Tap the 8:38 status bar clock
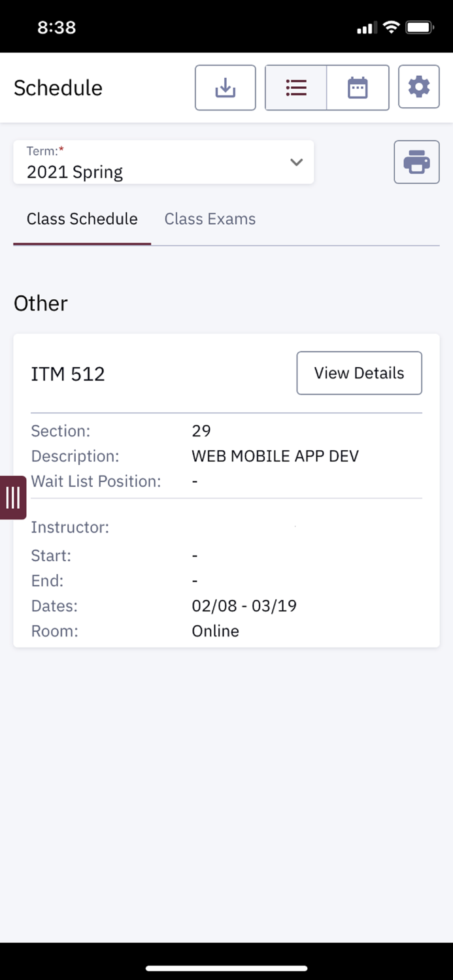The height and width of the screenshot is (980, 453). 56,27
